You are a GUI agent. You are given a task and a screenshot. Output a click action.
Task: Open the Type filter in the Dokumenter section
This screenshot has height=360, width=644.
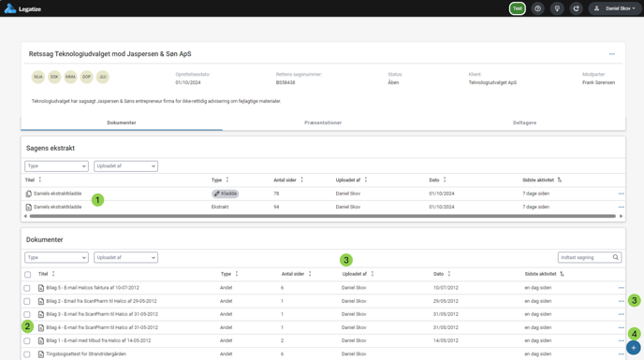click(x=57, y=257)
